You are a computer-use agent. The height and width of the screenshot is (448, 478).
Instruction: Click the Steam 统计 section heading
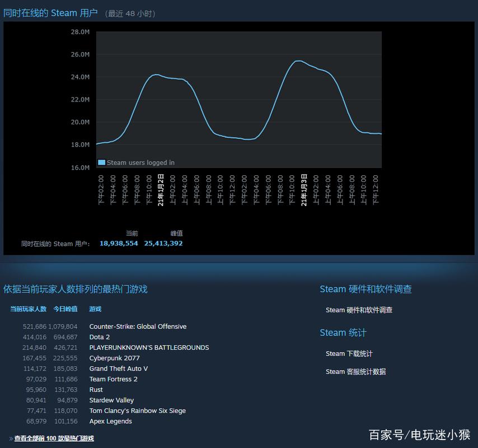343,333
